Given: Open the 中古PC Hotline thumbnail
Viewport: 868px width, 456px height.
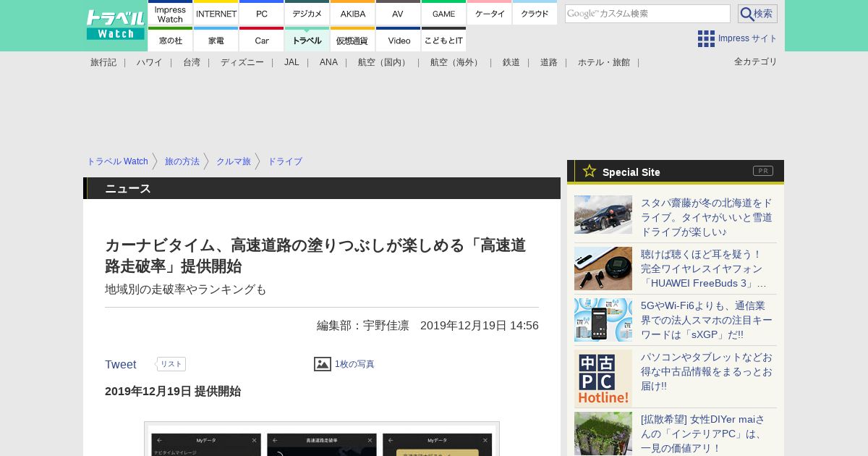Looking at the screenshot, I should click(603, 379).
